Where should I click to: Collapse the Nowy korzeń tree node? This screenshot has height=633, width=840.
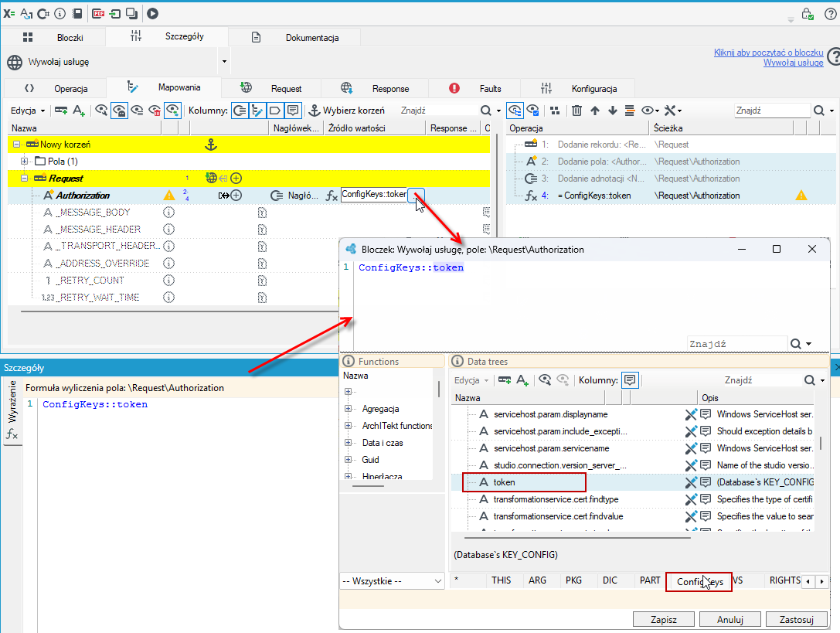[x=16, y=145]
